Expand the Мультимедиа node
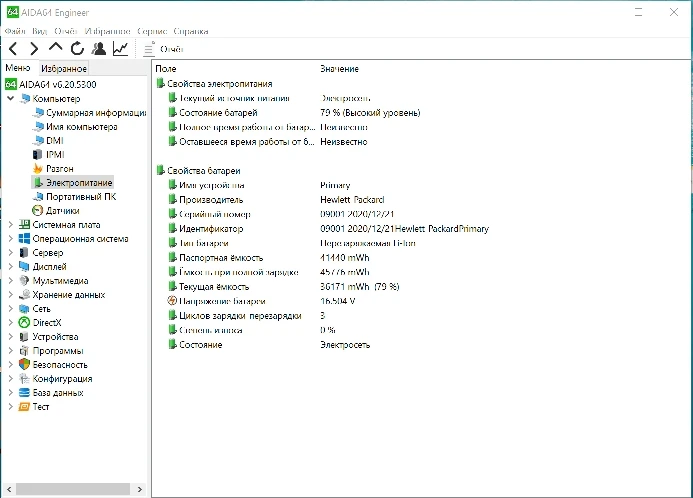This screenshot has width=693, height=498. pyautogui.click(x=11, y=281)
